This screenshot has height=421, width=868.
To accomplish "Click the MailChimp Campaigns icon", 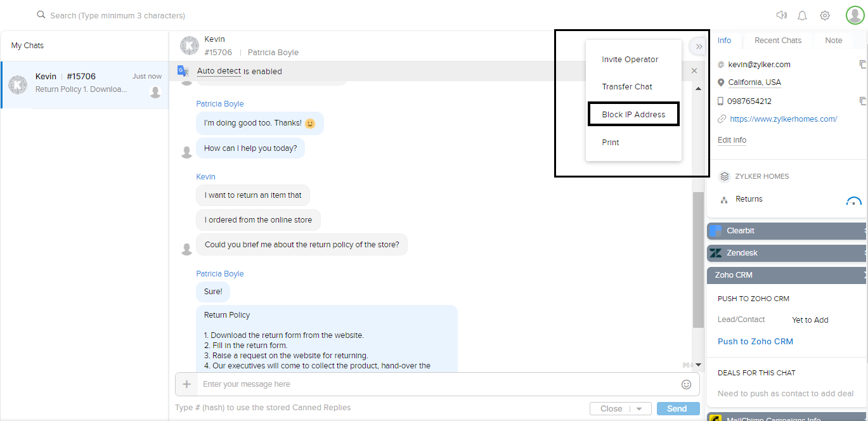I will tap(716, 418).
